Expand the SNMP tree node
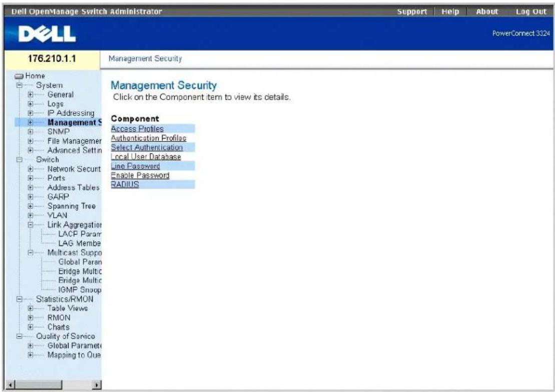 point(31,131)
